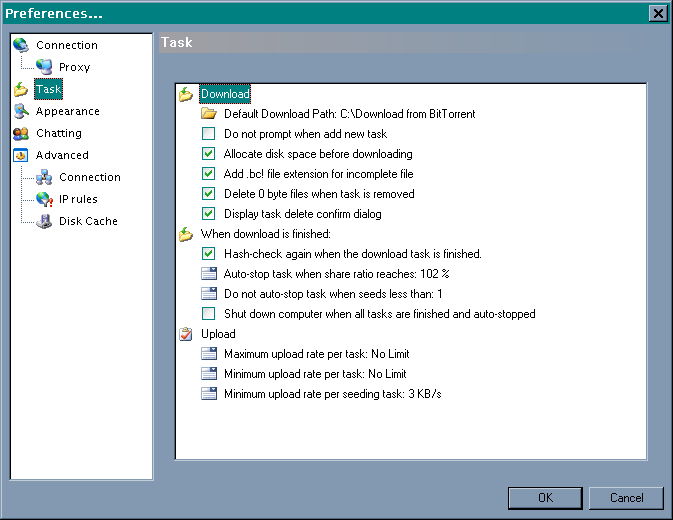Click the Appearance icon in the tree
673x520 pixels.
20,111
